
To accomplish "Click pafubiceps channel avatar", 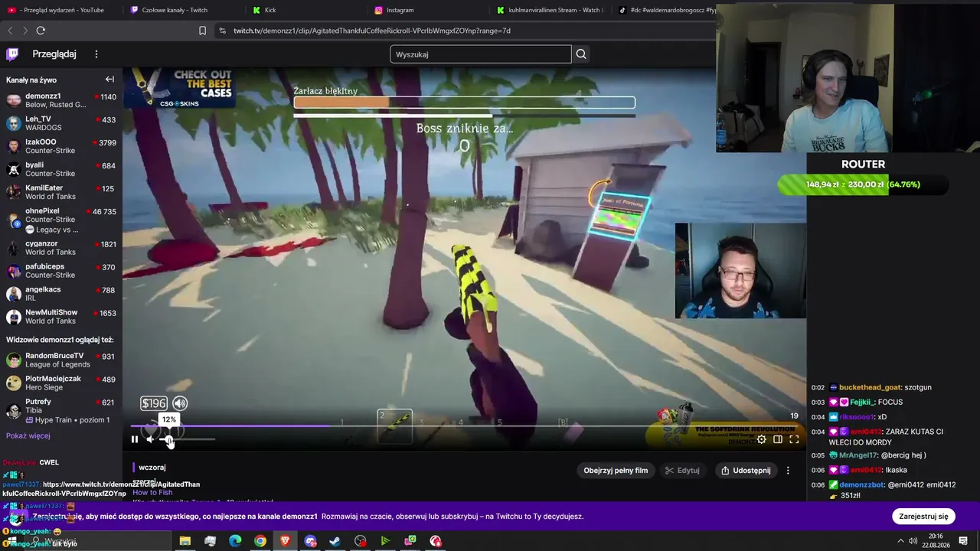I will 14,271.
